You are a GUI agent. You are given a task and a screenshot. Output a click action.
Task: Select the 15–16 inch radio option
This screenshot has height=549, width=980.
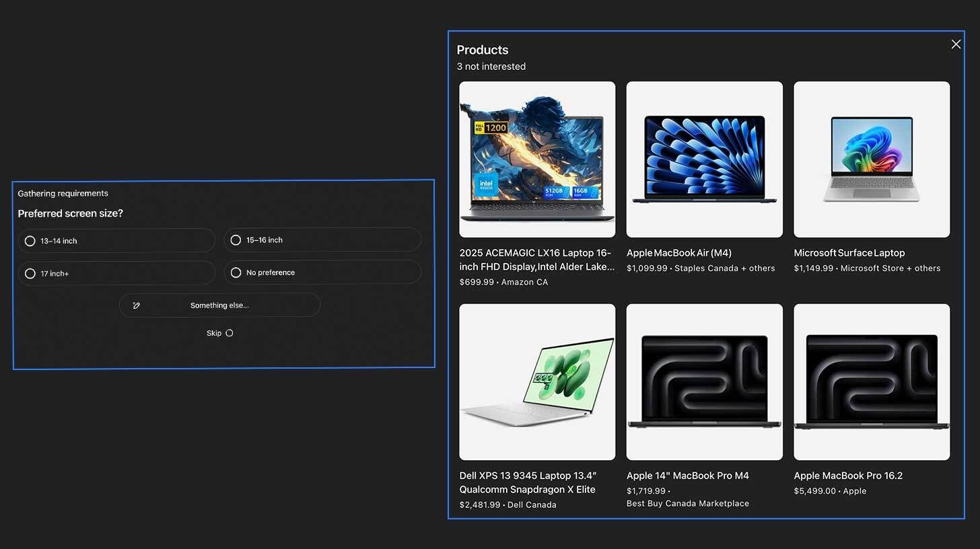pyautogui.click(x=322, y=240)
